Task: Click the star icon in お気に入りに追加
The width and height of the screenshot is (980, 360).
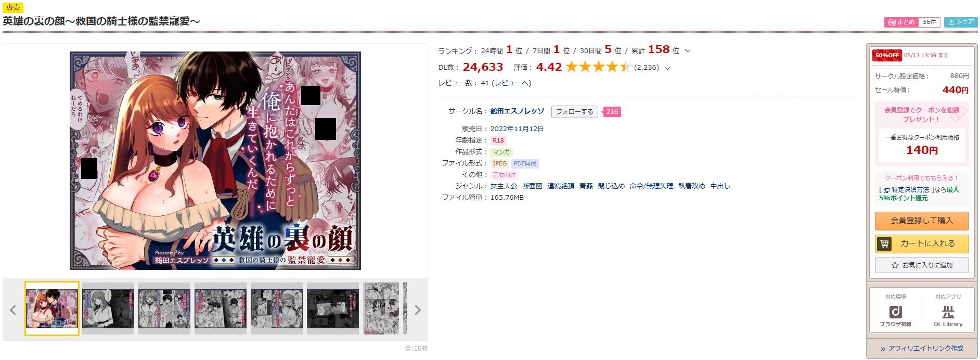Action: coord(895,265)
